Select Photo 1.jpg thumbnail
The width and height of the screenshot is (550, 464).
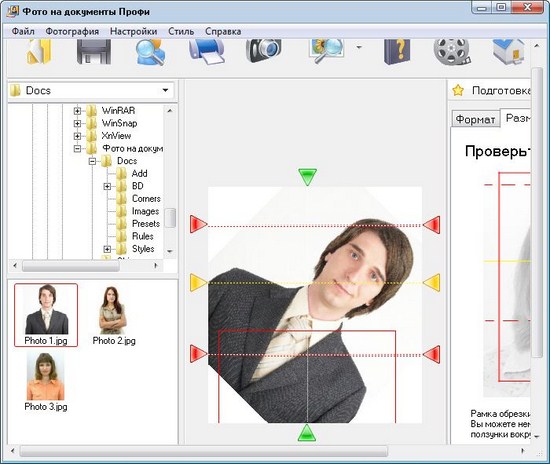tap(46, 315)
